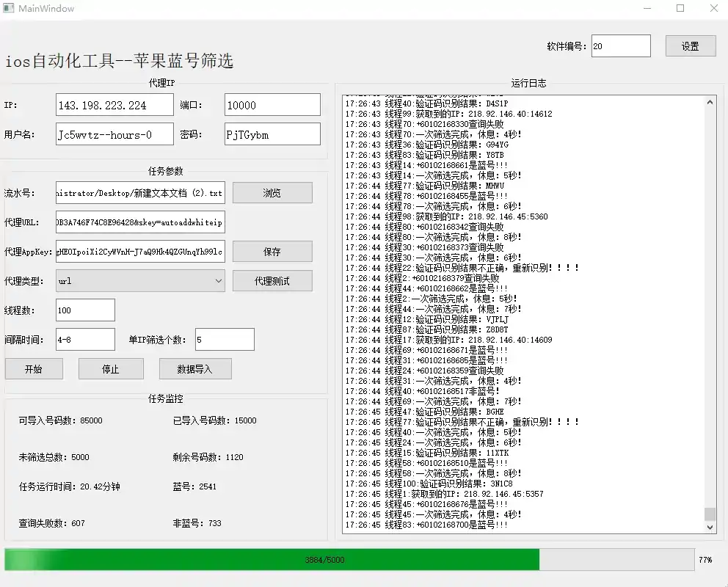The height and width of the screenshot is (587, 728).
Task: Click the 数据导入 data import button
Action: (195, 369)
